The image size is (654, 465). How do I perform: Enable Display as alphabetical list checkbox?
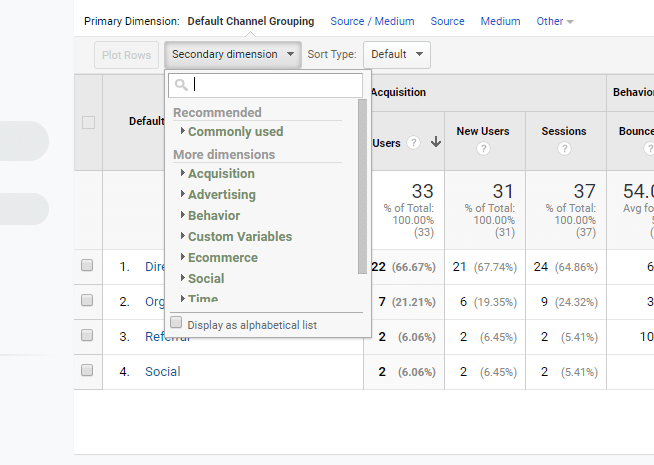tap(177, 323)
